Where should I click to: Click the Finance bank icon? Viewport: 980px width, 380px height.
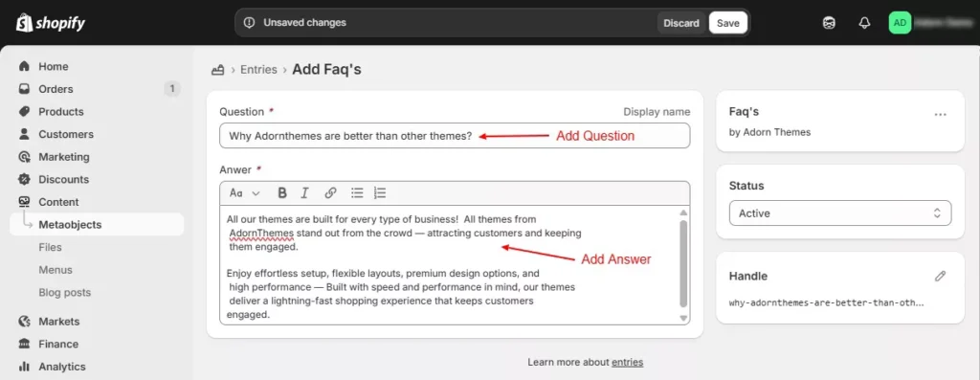tap(24, 344)
